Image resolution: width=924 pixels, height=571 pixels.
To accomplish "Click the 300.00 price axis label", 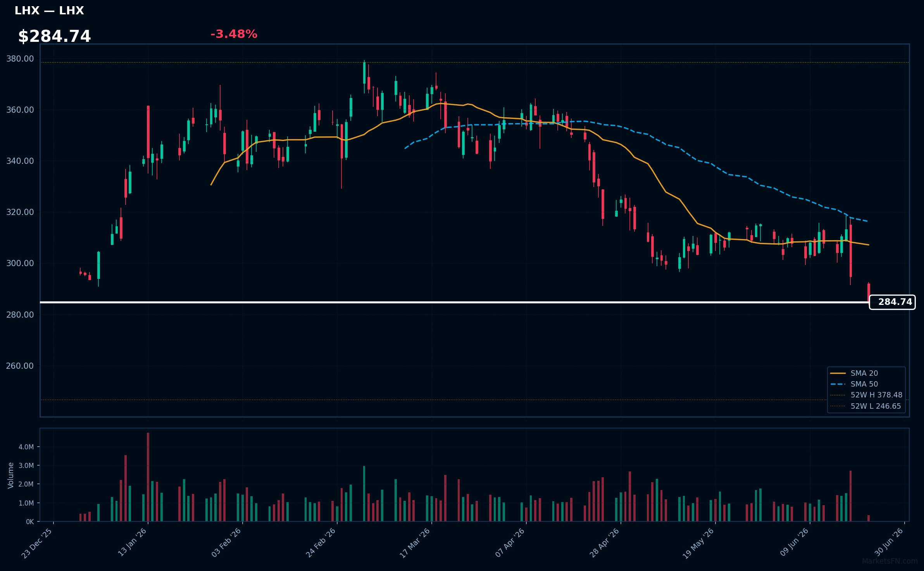I will tap(20, 263).
